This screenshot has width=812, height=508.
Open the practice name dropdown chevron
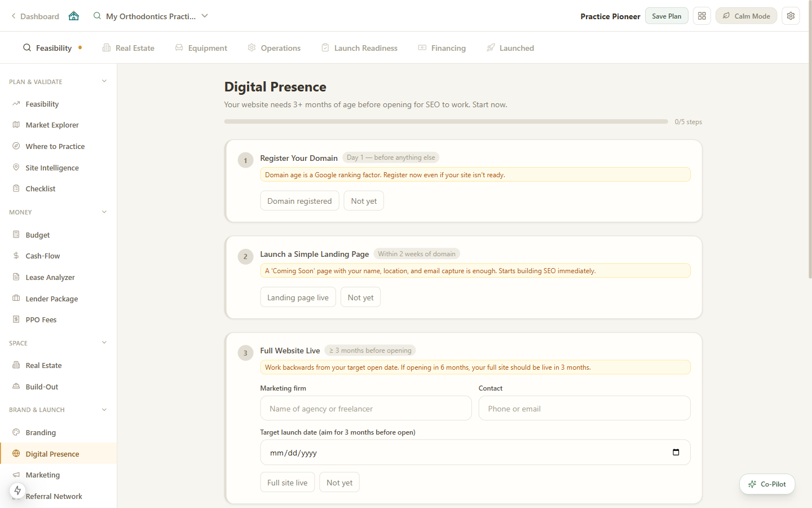(205, 16)
